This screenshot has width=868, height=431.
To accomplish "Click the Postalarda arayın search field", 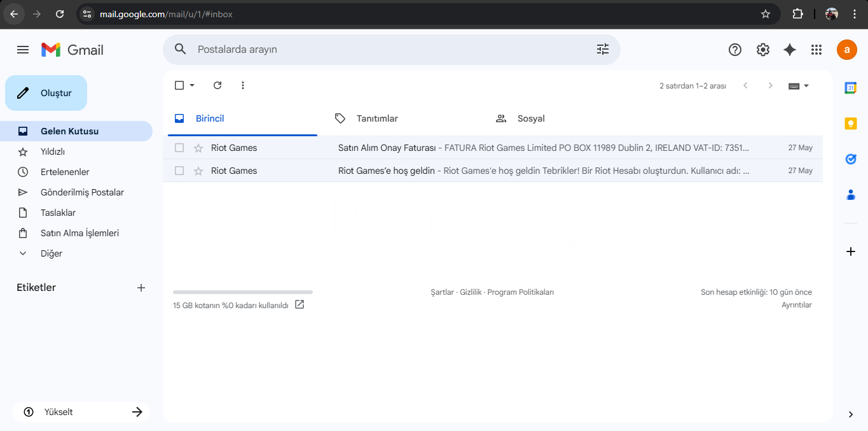I will (x=382, y=50).
